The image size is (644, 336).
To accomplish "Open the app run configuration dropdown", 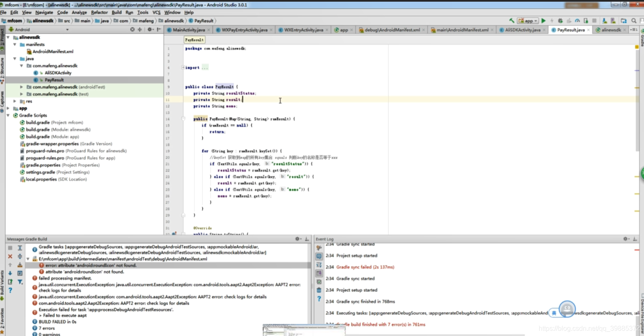I will click(528, 20).
